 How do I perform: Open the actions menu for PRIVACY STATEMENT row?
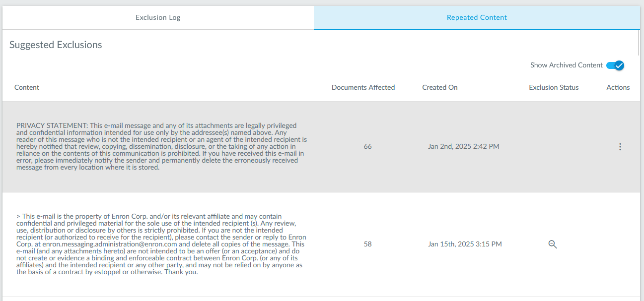tap(620, 147)
